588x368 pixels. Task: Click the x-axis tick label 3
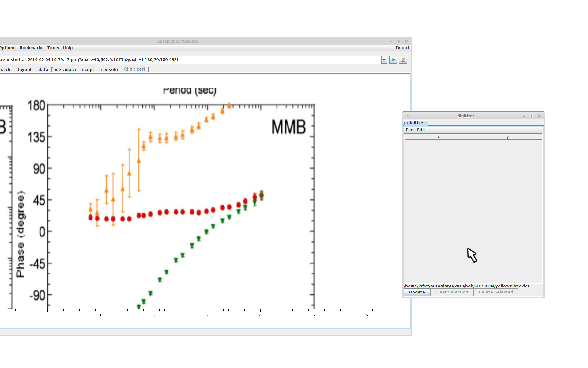[x=207, y=315]
